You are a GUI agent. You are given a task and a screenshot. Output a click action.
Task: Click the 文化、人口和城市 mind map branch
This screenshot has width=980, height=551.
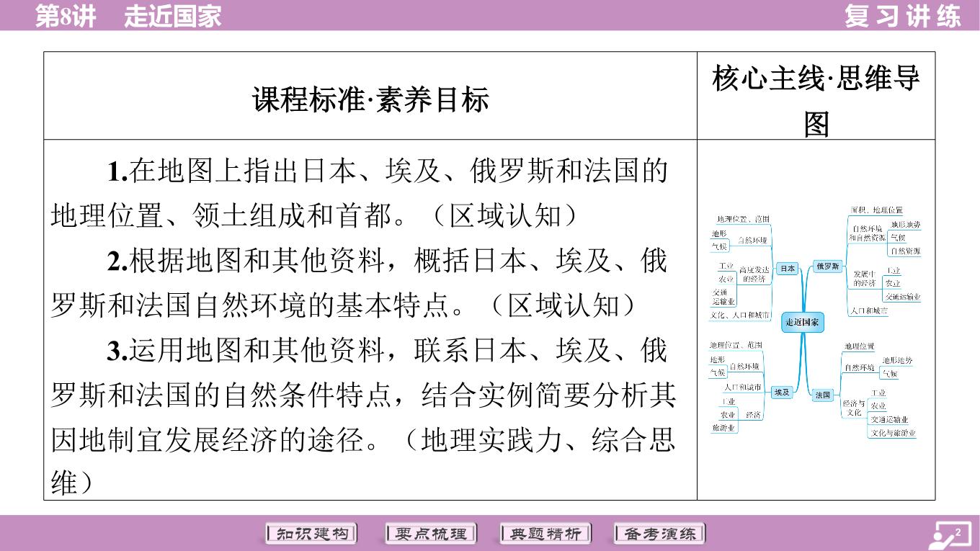739,315
